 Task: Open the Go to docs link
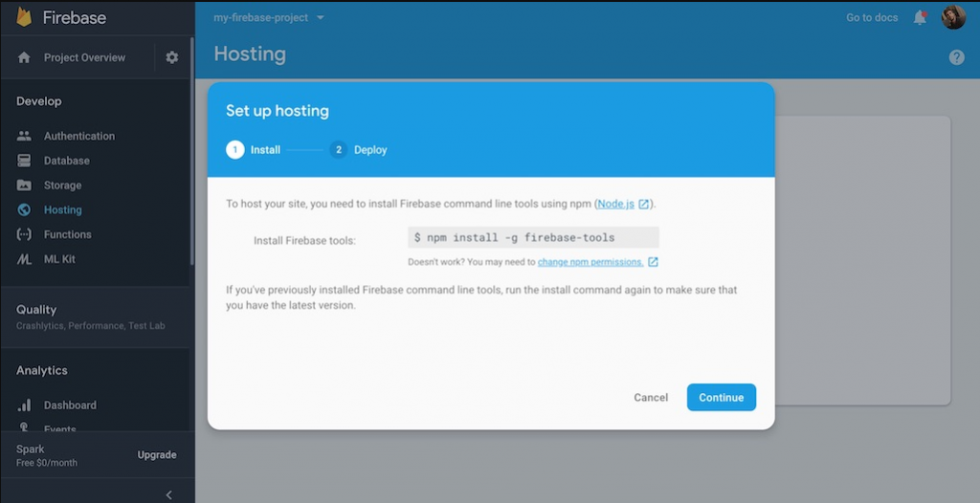coord(872,17)
